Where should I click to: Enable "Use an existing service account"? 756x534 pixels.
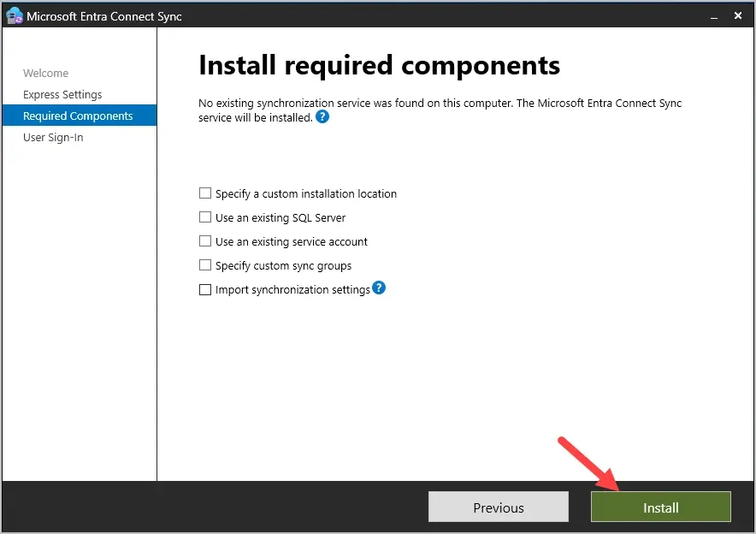204,241
